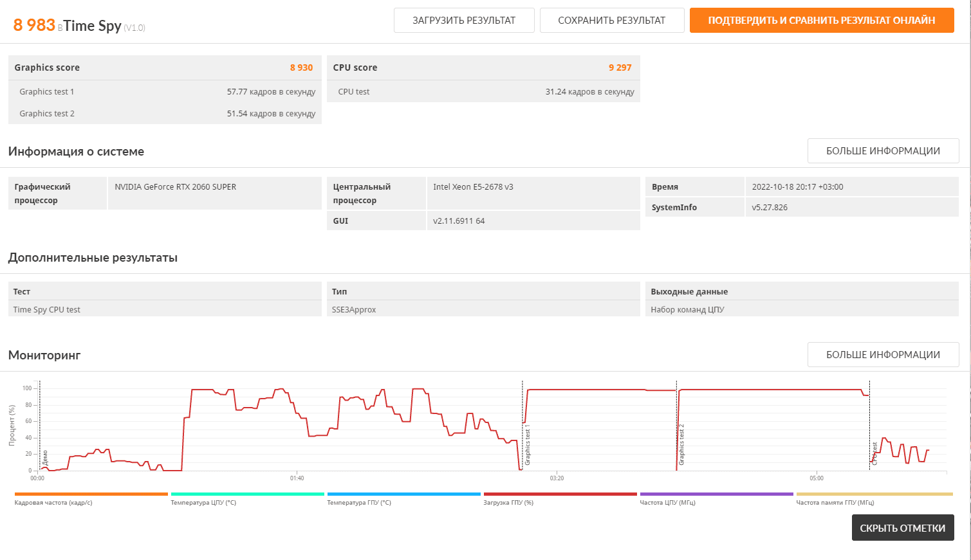This screenshot has height=560, width=971.
Task: Open БОЛЬШЕ ИНФОРМАЦИИ next to Мониторинг
Action: [883, 354]
